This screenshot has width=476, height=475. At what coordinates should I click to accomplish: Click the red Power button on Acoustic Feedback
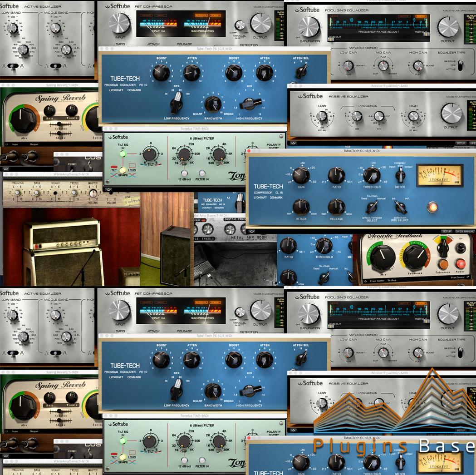(x=460, y=263)
